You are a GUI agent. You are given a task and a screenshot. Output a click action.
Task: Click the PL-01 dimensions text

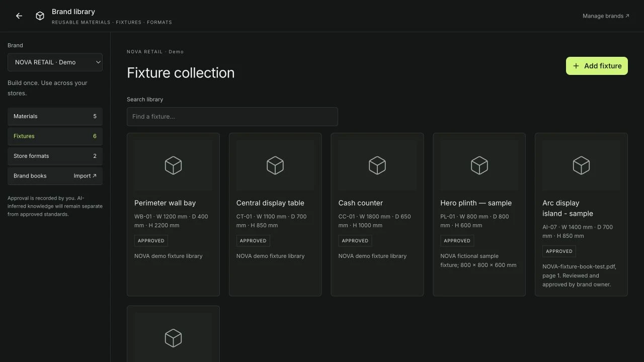coord(474,221)
